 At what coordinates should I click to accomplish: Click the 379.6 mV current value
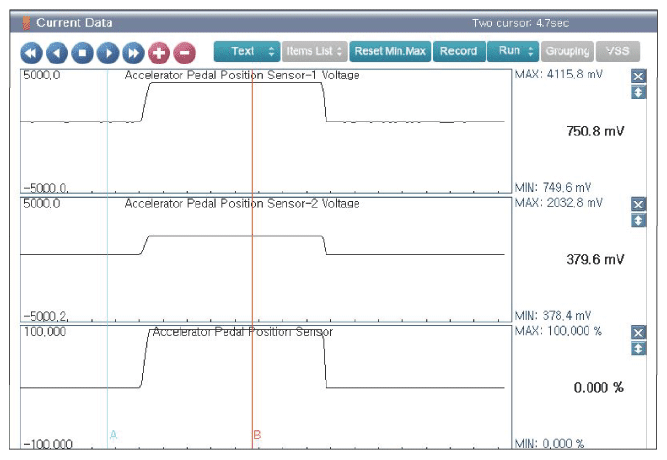point(595,259)
